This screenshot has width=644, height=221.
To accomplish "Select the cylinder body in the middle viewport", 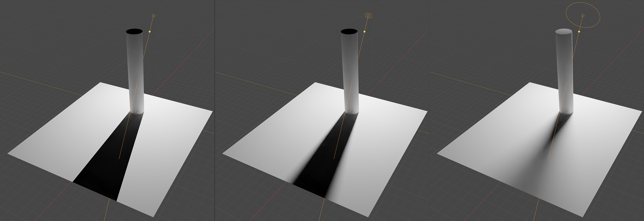I will 350,72.
